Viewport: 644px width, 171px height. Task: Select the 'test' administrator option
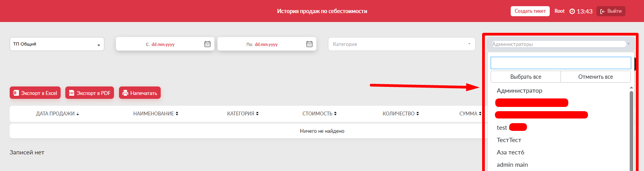pyautogui.click(x=502, y=128)
